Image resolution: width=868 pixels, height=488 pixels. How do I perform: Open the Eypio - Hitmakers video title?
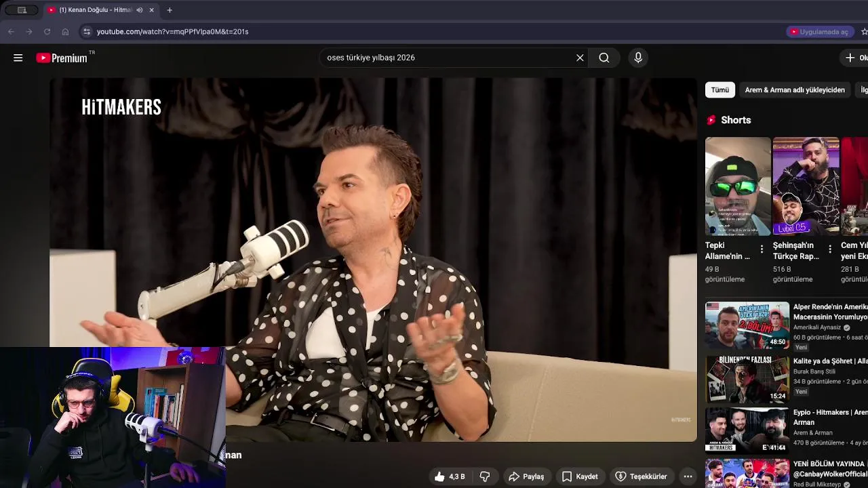coord(831,417)
